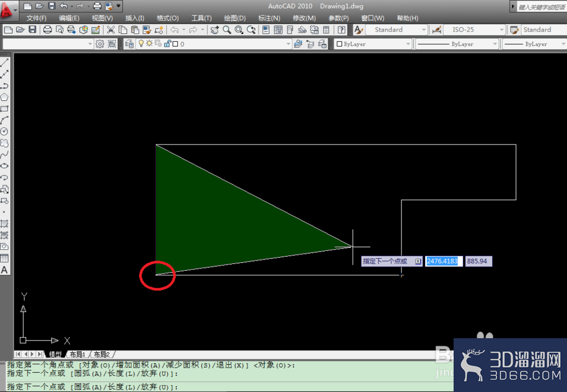Toggle layer 0 freeze sun icon
This screenshot has height=392, width=567.
click(x=149, y=44)
